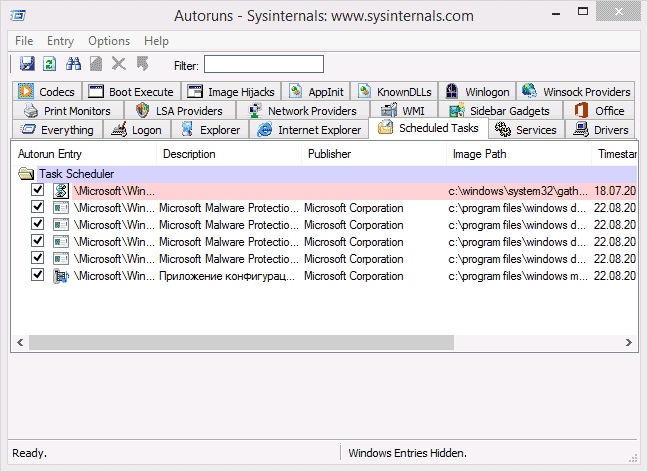Click the Properties page toolbar icon
Image resolution: width=648 pixels, height=472 pixels.
[96, 64]
